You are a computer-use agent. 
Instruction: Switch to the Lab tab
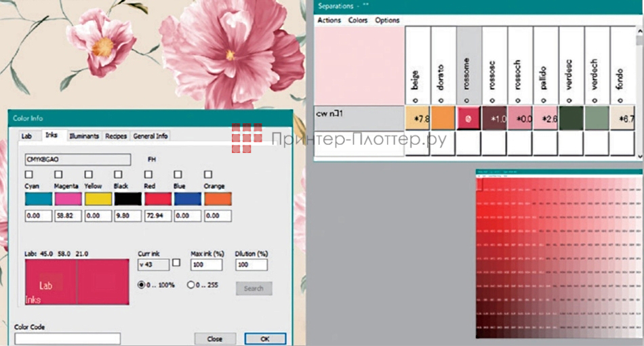[x=26, y=136]
